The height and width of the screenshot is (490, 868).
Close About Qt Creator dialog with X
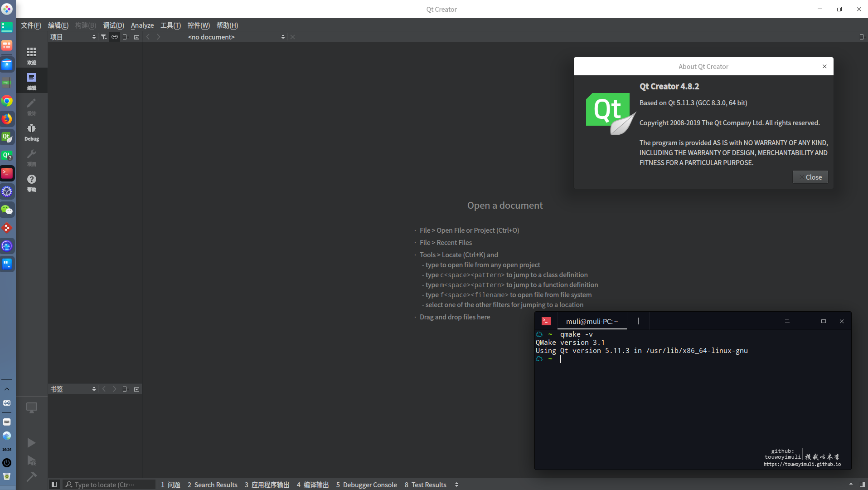(x=824, y=66)
